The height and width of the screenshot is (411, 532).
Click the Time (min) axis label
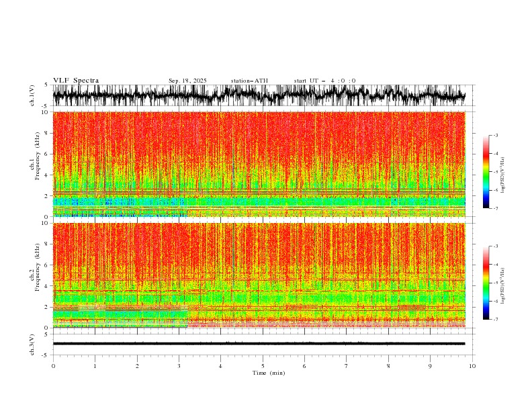(269, 373)
